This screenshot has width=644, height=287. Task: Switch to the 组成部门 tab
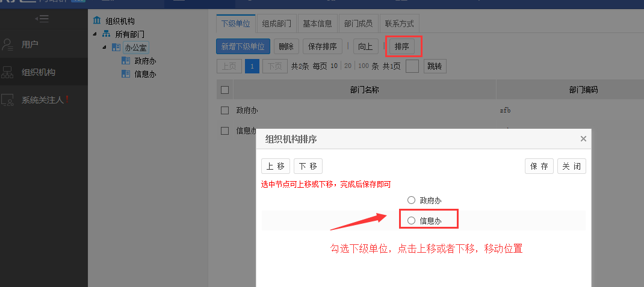click(277, 24)
